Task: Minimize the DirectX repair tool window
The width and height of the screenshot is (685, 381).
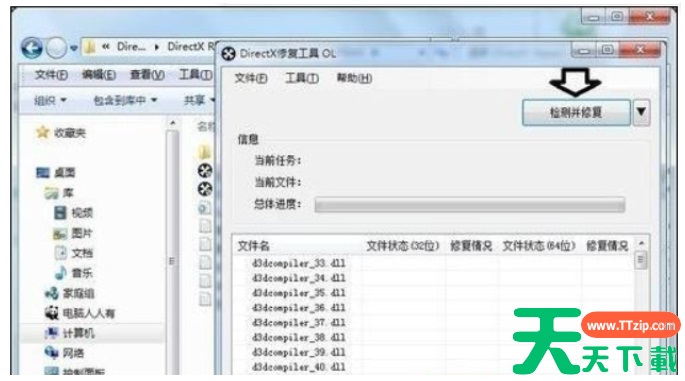Action: [584, 51]
